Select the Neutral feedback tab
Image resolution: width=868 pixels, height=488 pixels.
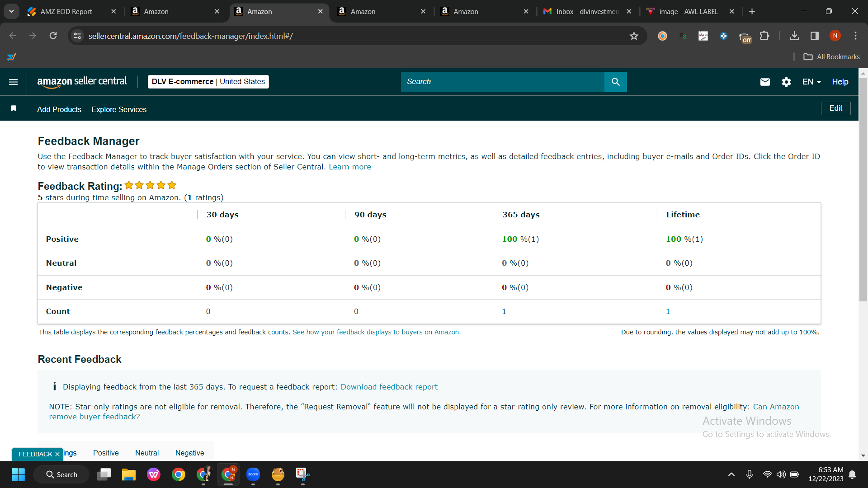[147, 453]
